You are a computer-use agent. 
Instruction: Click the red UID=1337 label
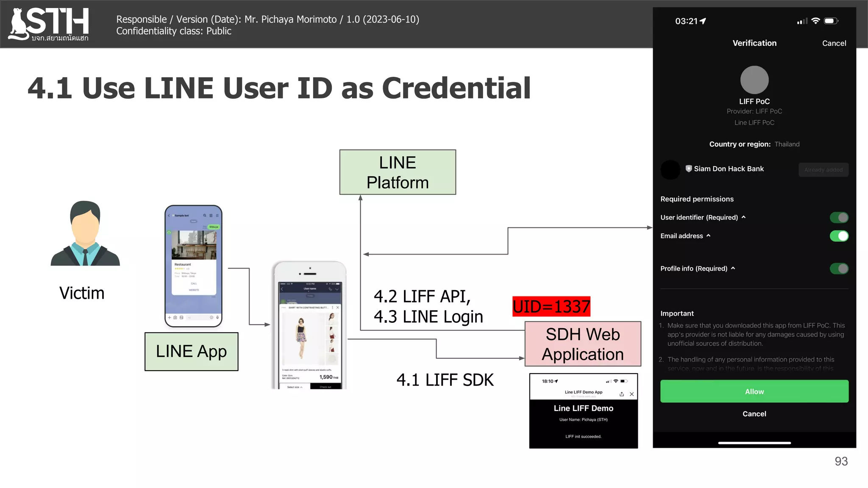pos(551,306)
